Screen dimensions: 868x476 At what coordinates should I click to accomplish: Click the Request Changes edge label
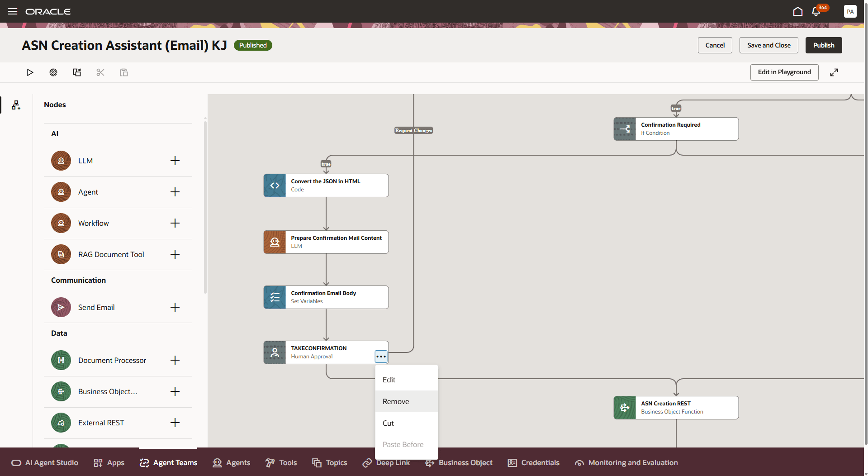pyautogui.click(x=413, y=130)
